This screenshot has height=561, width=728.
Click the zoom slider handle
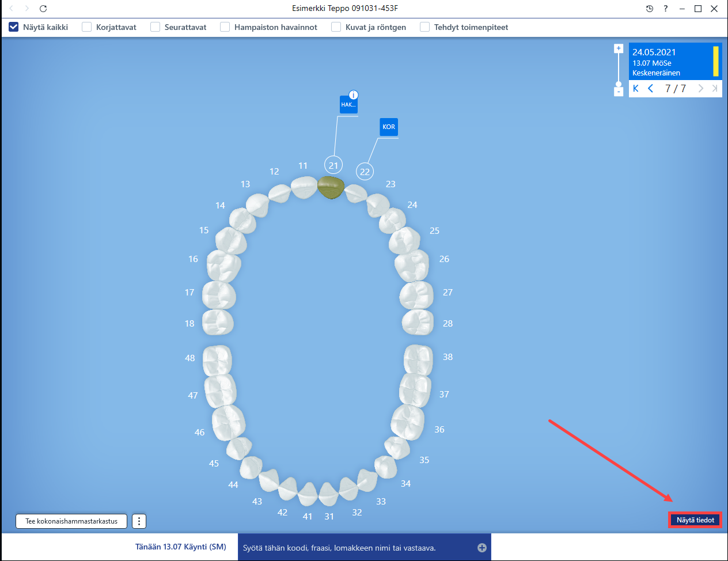(619, 84)
